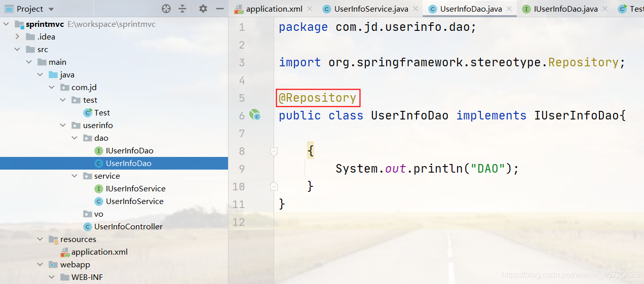Screen dimensions: 644x284
Task: Collapse the userinfo package
Action: (63, 126)
